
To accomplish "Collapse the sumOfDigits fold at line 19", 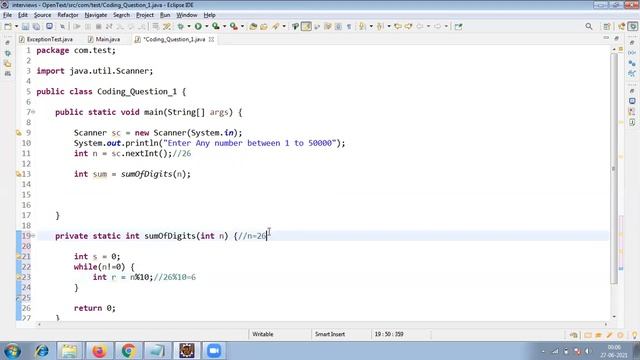I will click(x=33, y=236).
